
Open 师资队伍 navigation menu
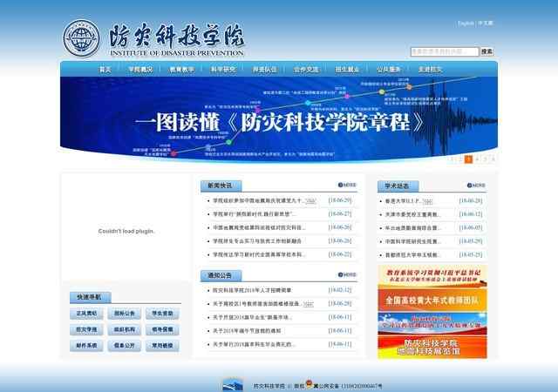[x=265, y=70]
